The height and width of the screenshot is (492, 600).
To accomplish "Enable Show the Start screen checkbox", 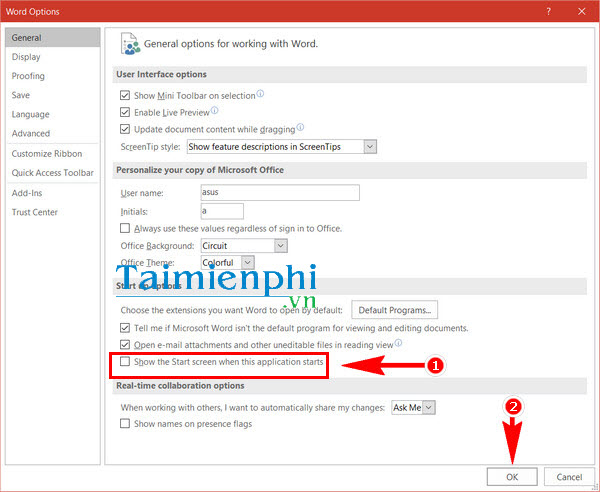I will tap(125, 362).
